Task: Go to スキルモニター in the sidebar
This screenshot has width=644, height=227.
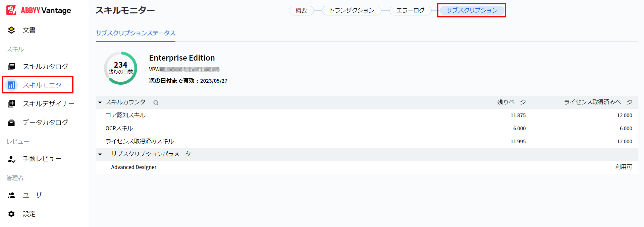Action: (x=45, y=85)
